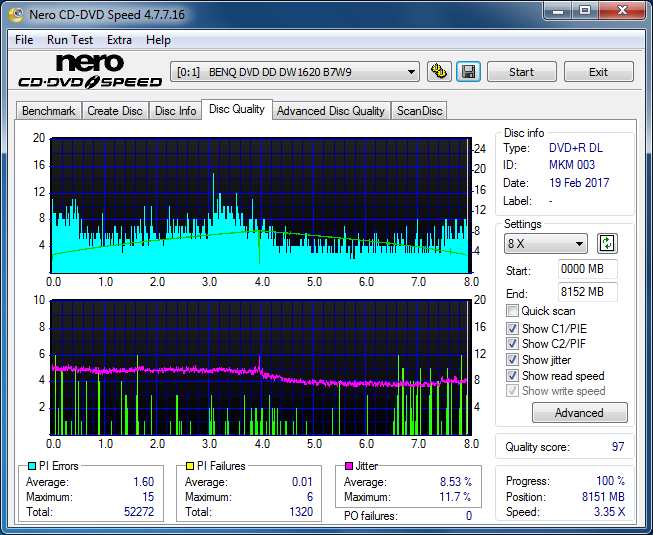The width and height of the screenshot is (653, 535).
Task: Uncheck Show jitter option
Action: pos(512,359)
